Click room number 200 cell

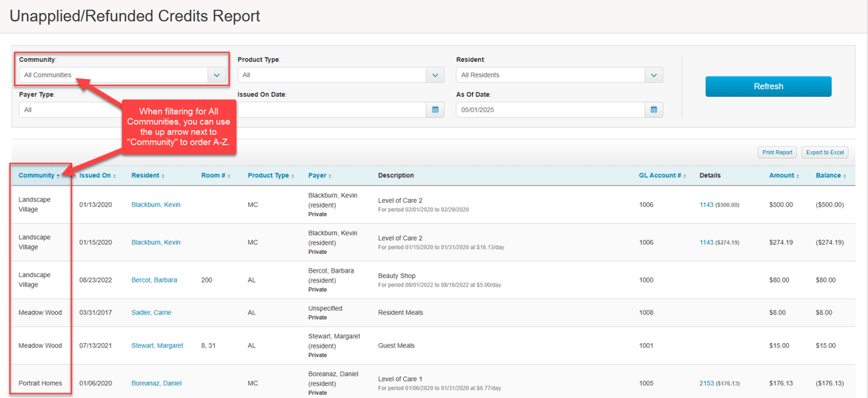click(206, 280)
